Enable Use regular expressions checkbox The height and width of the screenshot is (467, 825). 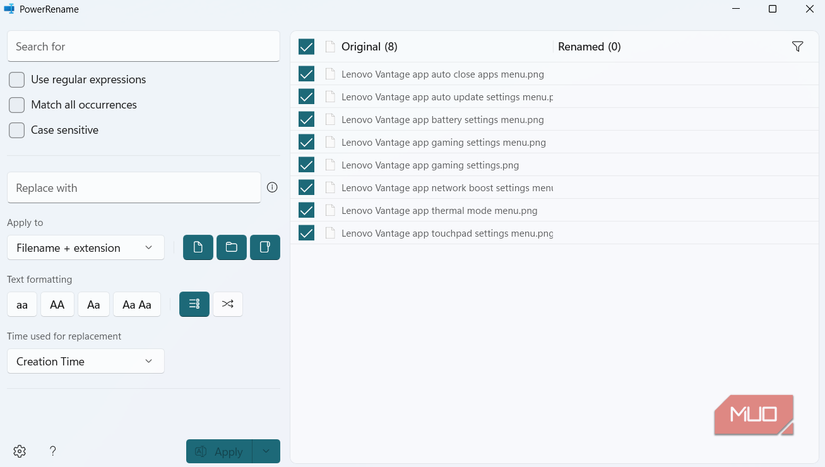click(17, 80)
